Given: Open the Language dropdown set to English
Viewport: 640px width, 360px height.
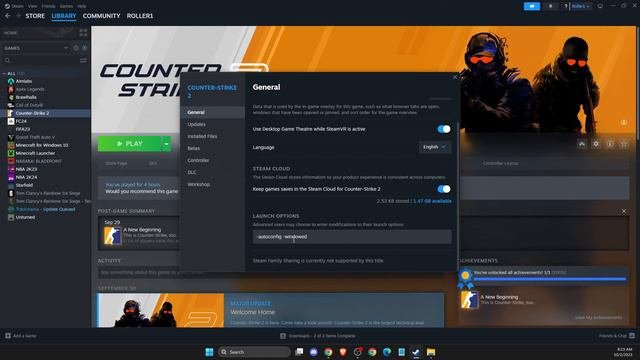Looking at the screenshot, I should click(435, 147).
